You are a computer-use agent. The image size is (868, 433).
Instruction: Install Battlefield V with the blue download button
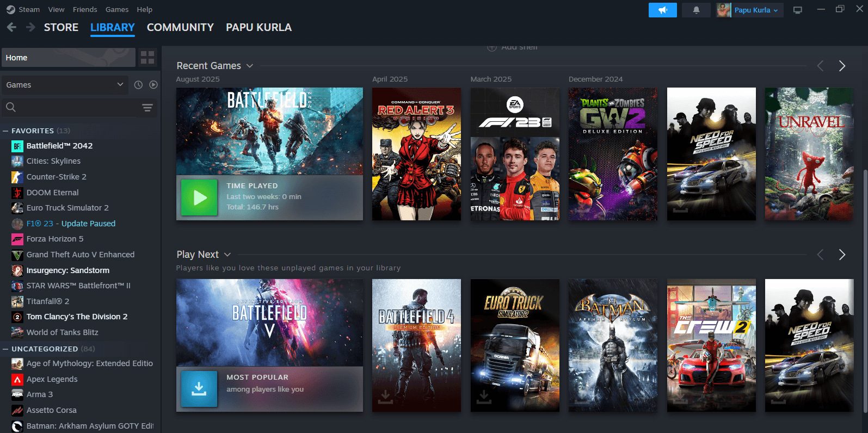pos(199,389)
